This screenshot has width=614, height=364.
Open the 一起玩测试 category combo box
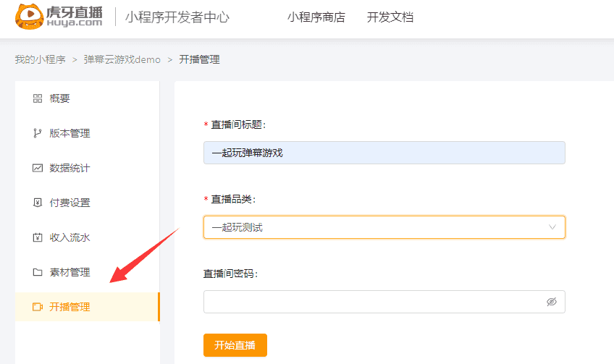point(377,227)
